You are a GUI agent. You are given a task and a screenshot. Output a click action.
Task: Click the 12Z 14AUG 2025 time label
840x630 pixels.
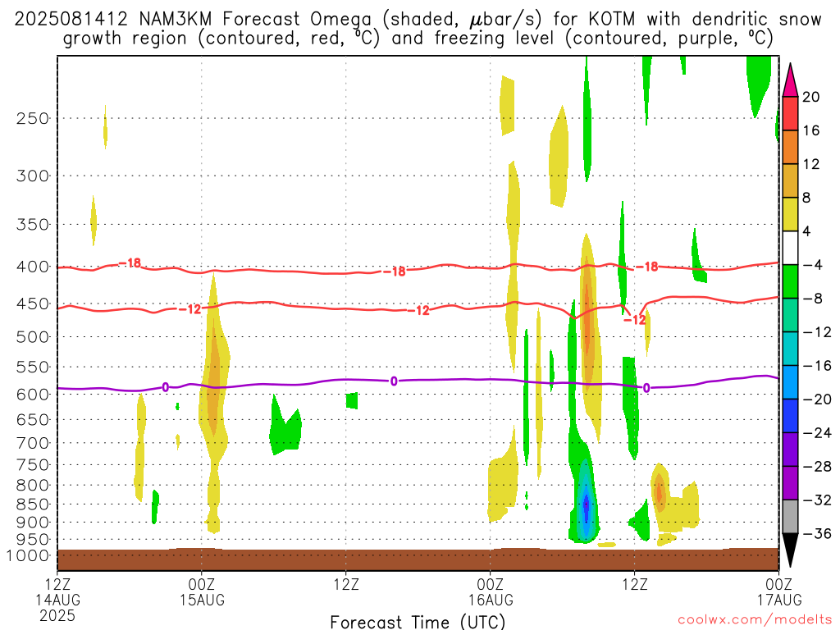pos(57,600)
